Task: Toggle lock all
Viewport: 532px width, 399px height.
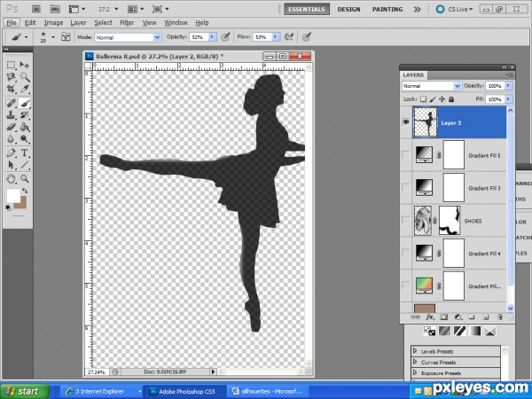Action: pos(451,99)
